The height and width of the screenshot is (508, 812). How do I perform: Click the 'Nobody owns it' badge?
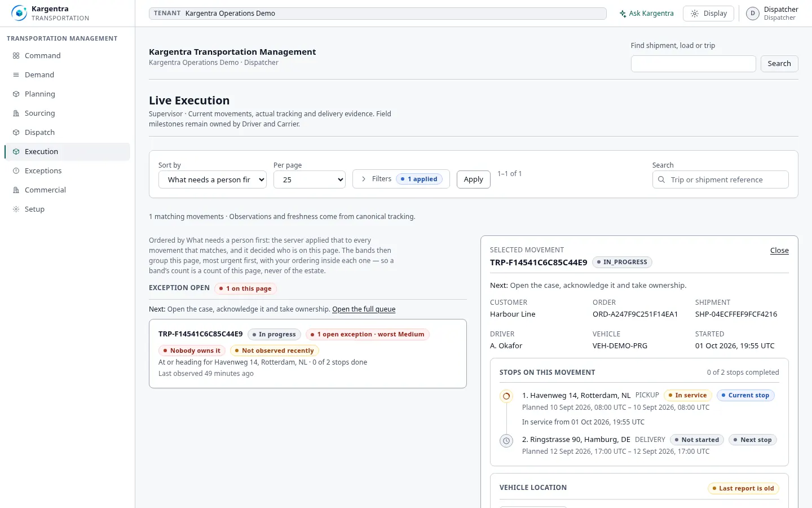[192, 351]
